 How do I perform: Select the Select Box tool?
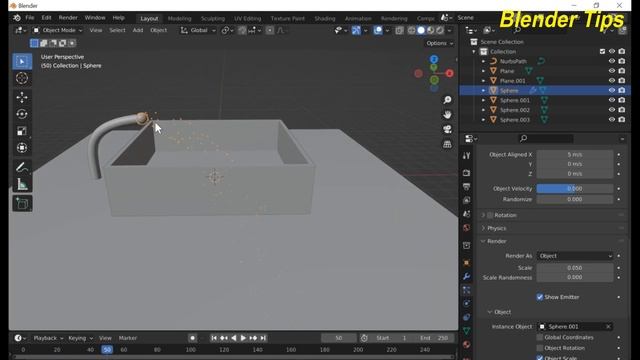(x=22, y=62)
